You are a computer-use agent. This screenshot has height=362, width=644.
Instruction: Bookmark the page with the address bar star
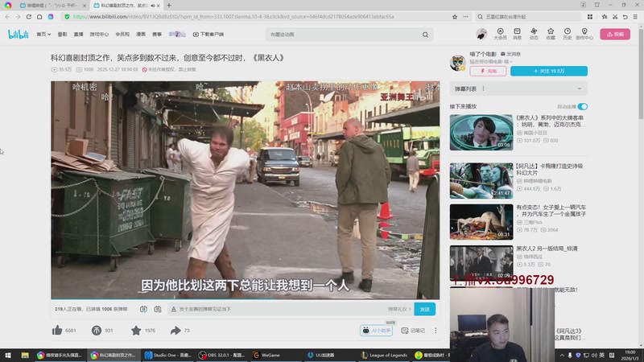pyautogui.click(x=455, y=17)
